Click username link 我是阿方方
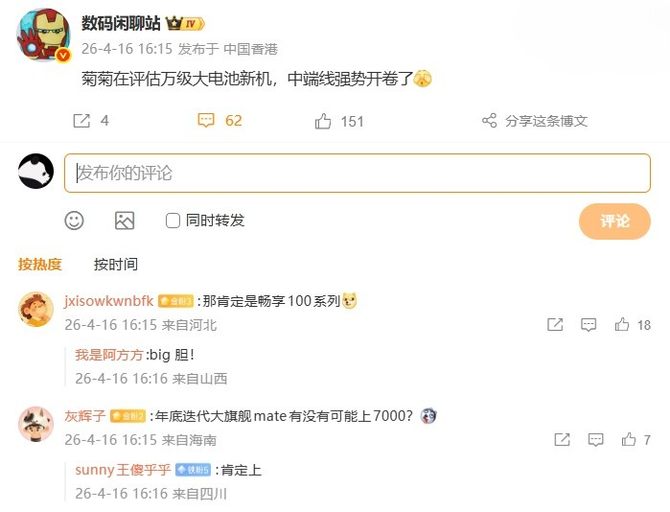This screenshot has height=512, width=670. 109,355
